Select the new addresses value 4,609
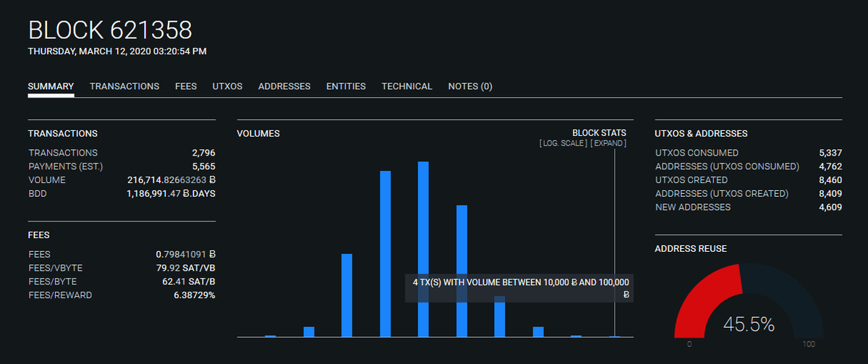 click(830, 208)
